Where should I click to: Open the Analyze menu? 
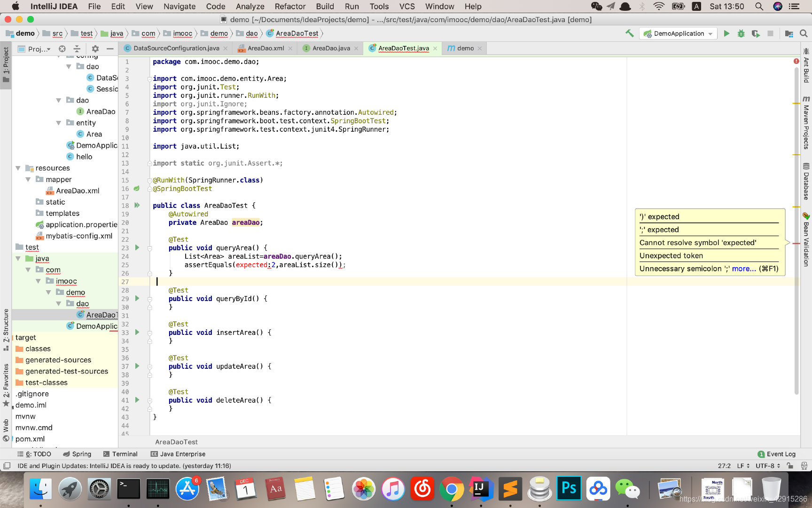tap(250, 6)
